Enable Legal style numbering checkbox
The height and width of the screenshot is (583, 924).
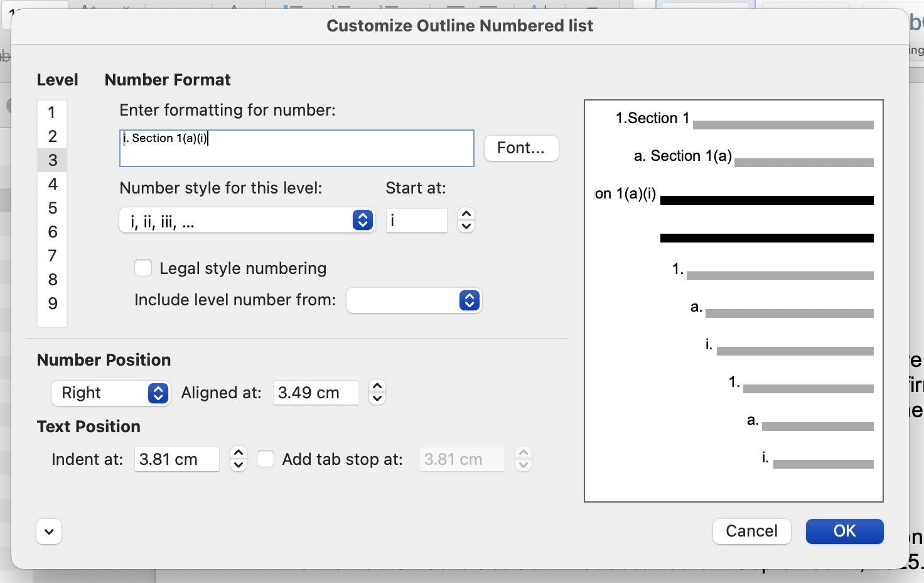[x=144, y=268]
